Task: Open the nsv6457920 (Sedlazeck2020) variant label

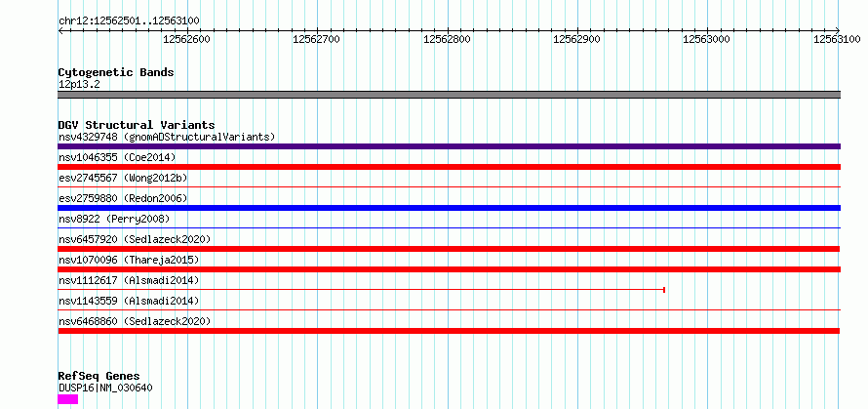Action: [x=135, y=239]
